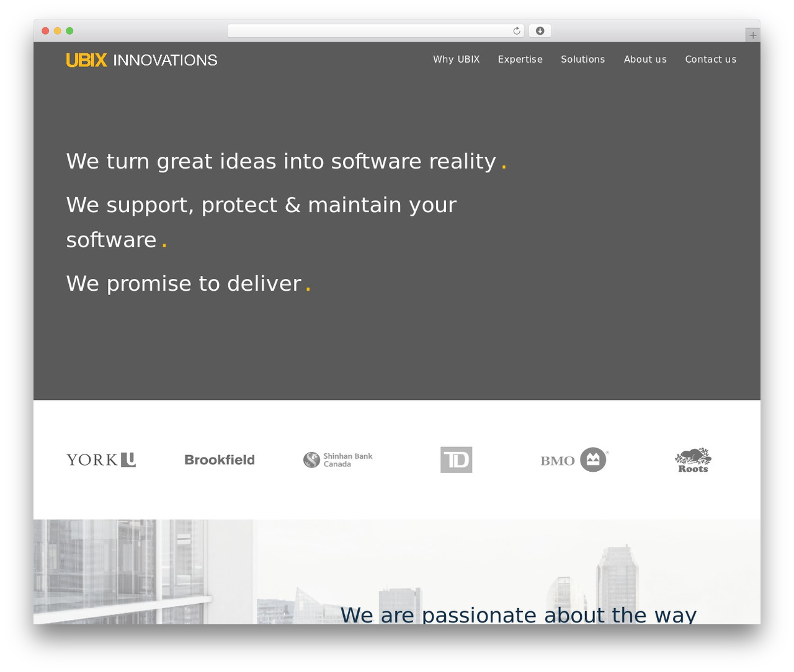This screenshot has width=794, height=672.
Task: Open the Contact us page
Action: pyautogui.click(x=711, y=60)
